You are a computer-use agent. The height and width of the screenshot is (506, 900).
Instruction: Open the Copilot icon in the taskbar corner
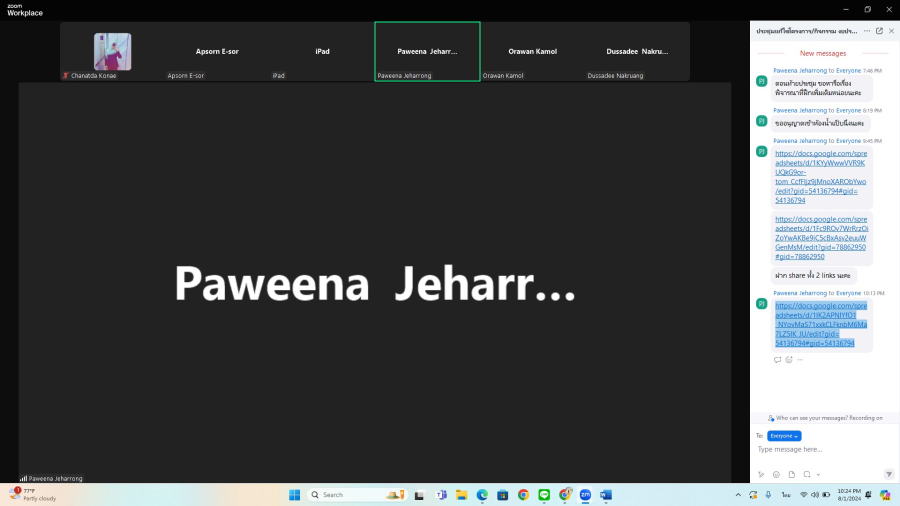tap(886, 495)
